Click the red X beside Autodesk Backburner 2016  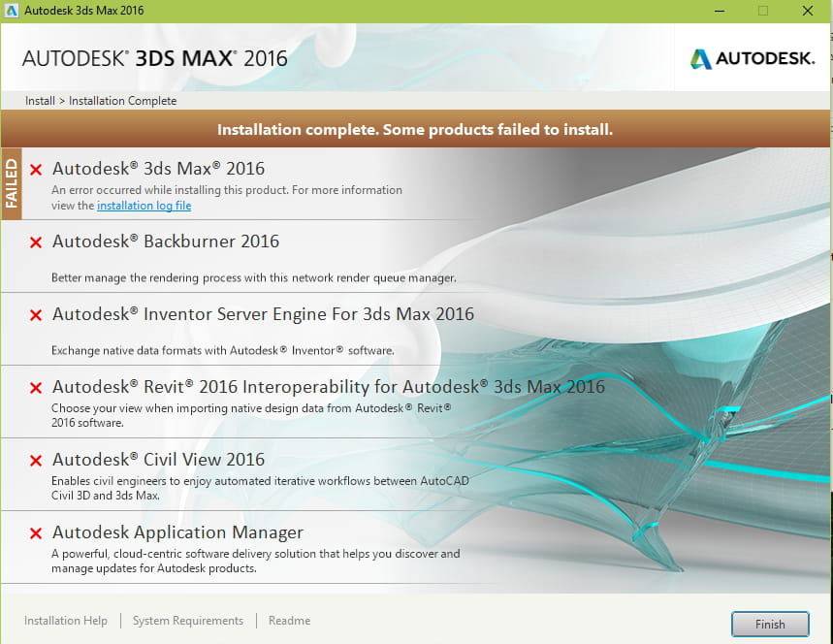coord(36,242)
